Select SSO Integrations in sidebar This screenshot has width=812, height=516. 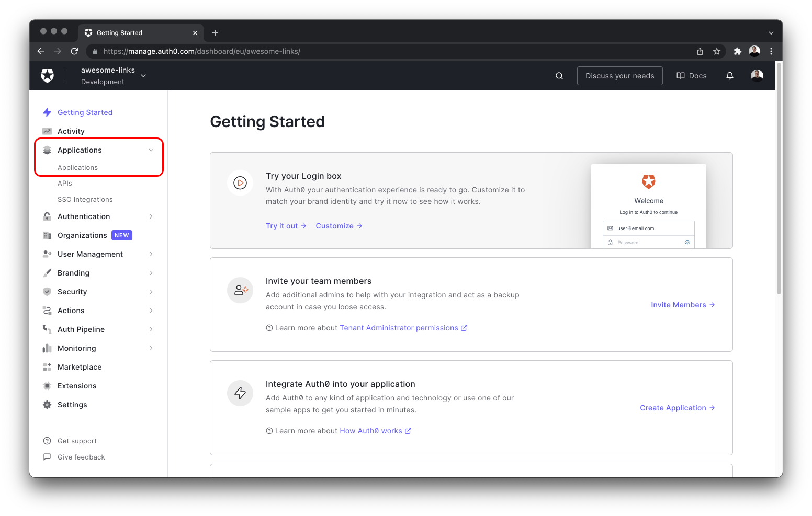(x=85, y=199)
